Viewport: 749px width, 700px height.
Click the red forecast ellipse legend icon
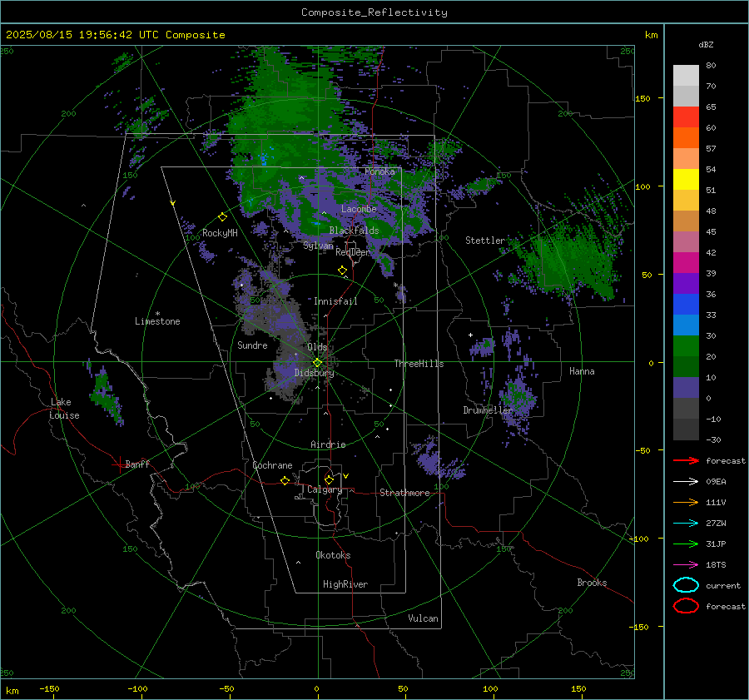[686, 606]
